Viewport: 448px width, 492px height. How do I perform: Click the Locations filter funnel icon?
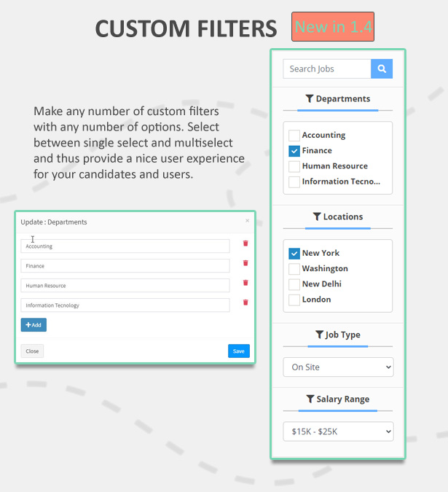pos(317,217)
